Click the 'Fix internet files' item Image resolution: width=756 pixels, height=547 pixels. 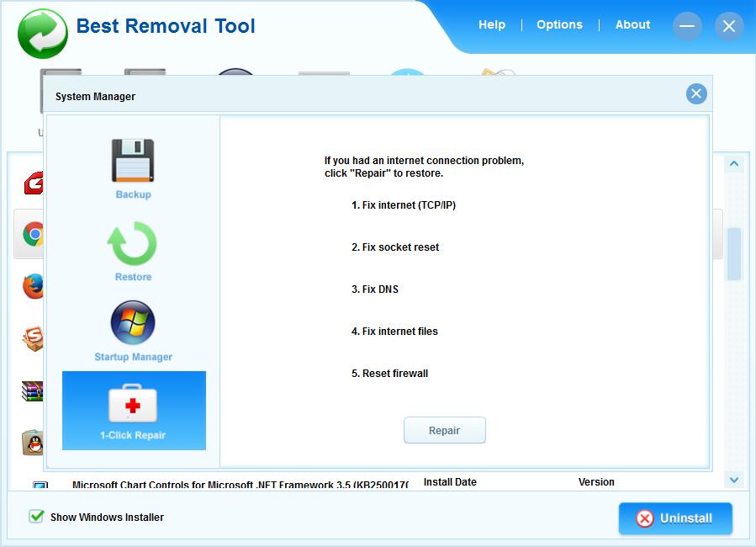point(394,332)
